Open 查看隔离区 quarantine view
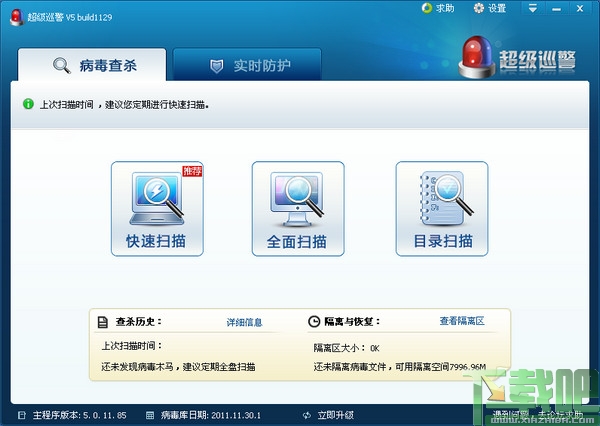 click(462, 321)
